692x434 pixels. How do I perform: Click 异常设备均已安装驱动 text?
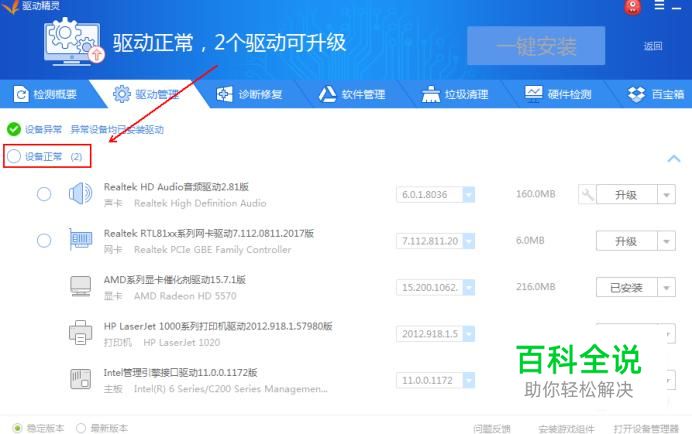click(x=117, y=129)
